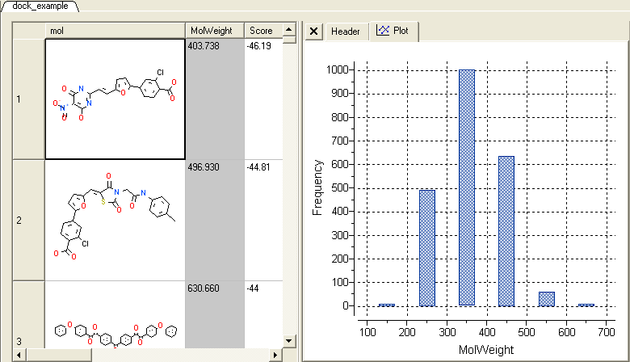This screenshot has width=630, height=362.
Task: Close the plot side panel with X
Action: [x=314, y=31]
